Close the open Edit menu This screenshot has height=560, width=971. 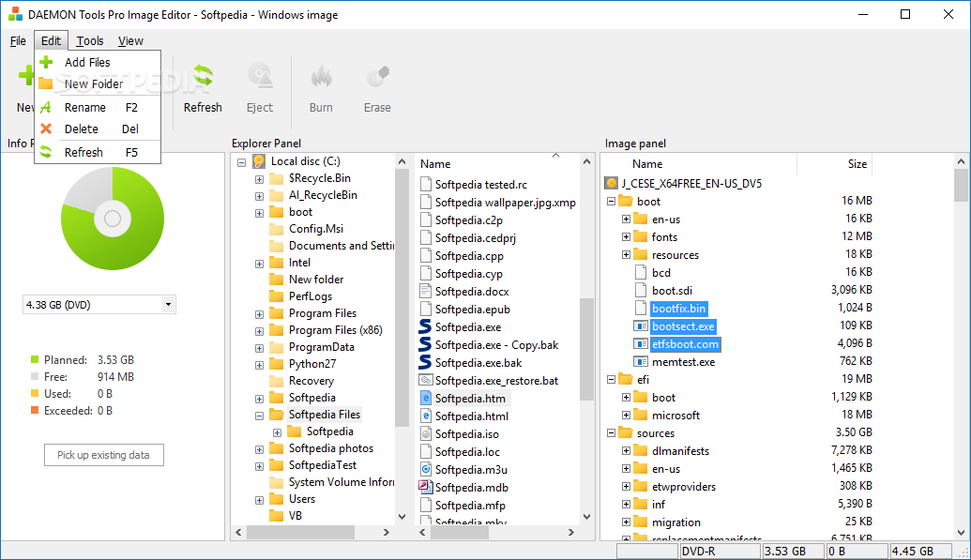[51, 41]
